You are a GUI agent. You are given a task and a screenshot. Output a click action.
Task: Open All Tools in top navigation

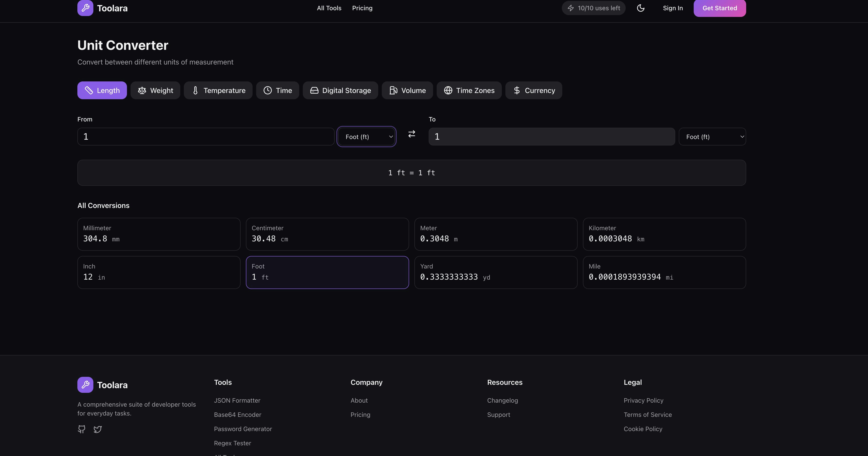(x=329, y=8)
